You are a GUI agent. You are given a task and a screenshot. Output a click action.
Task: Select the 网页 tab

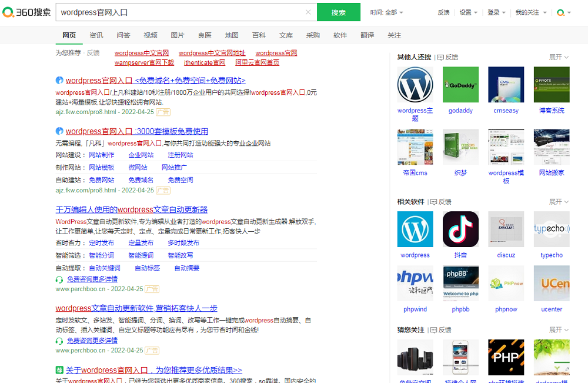[69, 35]
